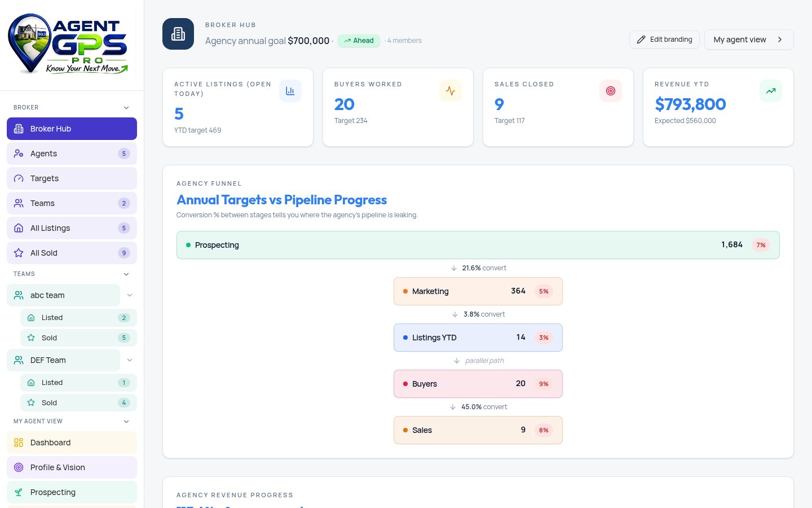Click the activity pulse icon on Buyers Worked card

451,91
